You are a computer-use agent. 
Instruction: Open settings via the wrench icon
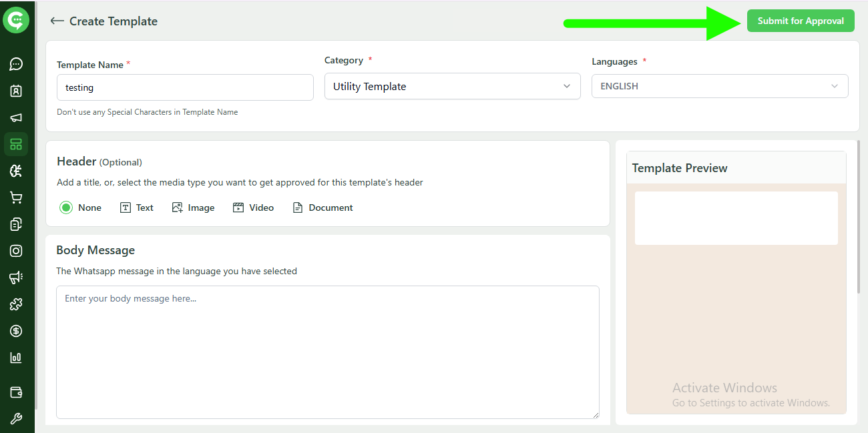(x=16, y=418)
